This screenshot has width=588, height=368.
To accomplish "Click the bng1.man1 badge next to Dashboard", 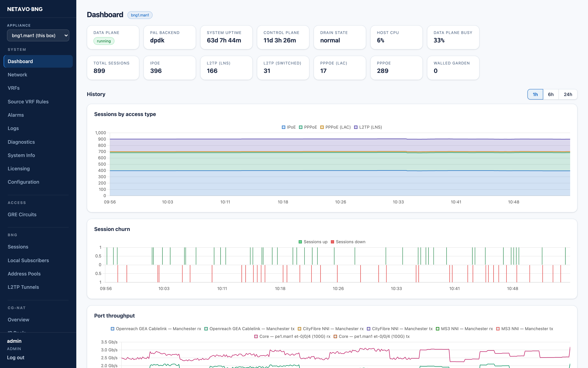I will coord(140,15).
